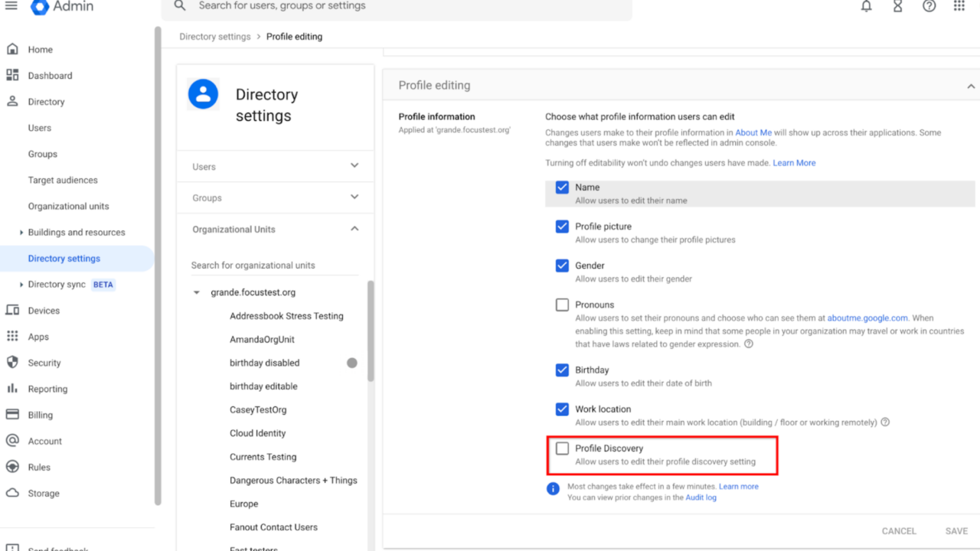Click help icon next to Pronouns description

coord(749,344)
